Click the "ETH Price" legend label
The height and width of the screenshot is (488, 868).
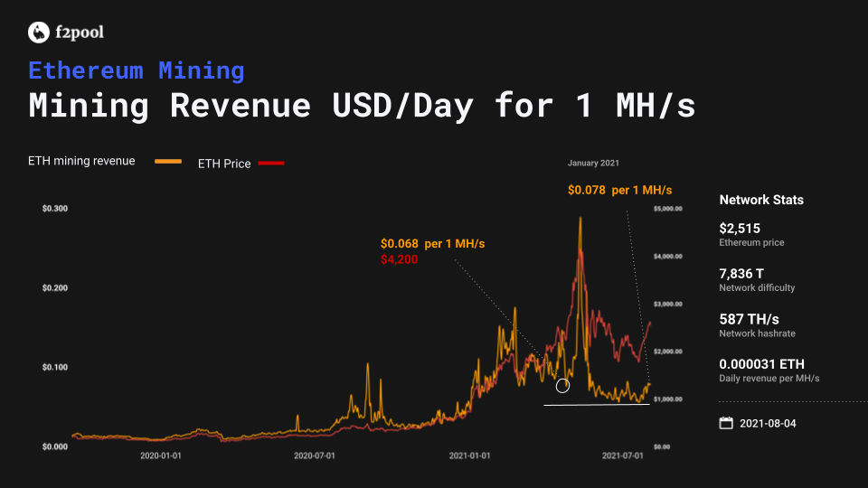224,164
